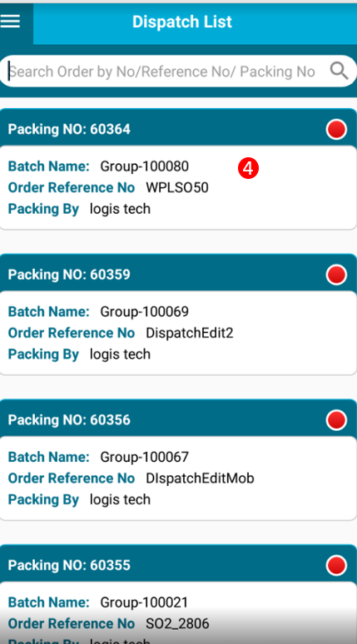Click order reference WPLSO50
The height and width of the screenshot is (644, 357).
[x=177, y=188]
